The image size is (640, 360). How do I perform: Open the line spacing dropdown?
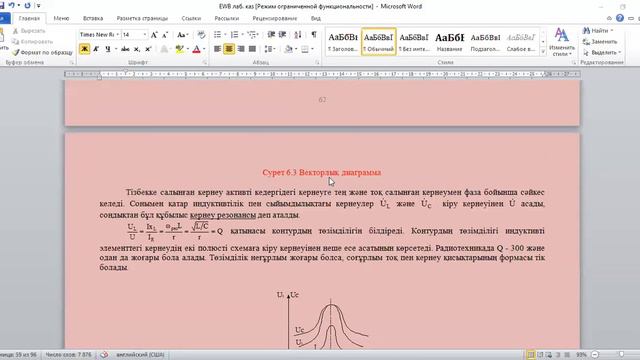pyautogui.click(x=270, y=49)
